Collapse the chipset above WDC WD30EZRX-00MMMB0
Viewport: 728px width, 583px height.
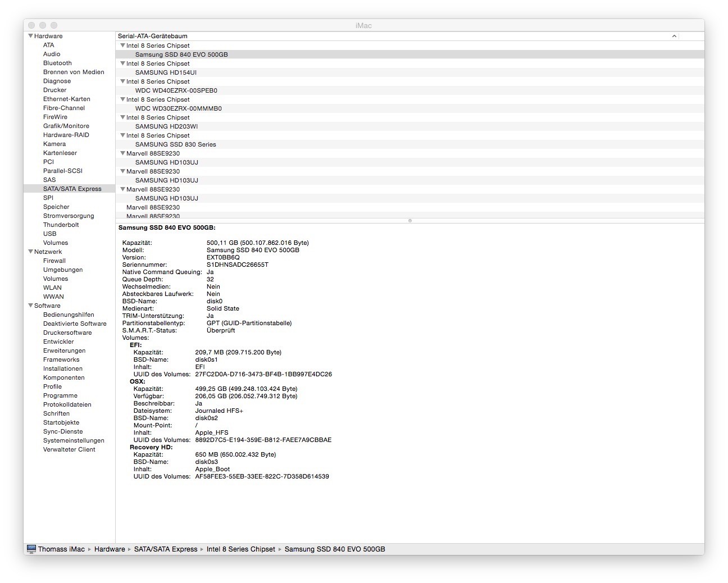click(x=122, y=99)
